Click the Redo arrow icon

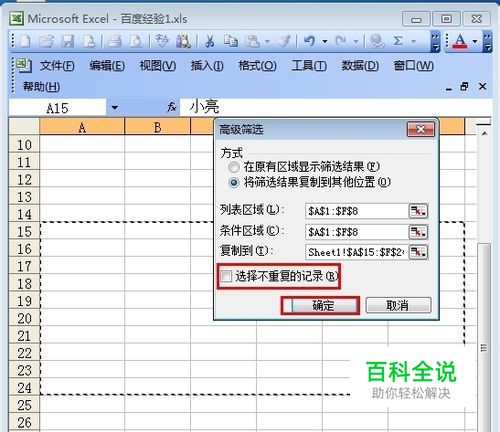tap(341, 41)
